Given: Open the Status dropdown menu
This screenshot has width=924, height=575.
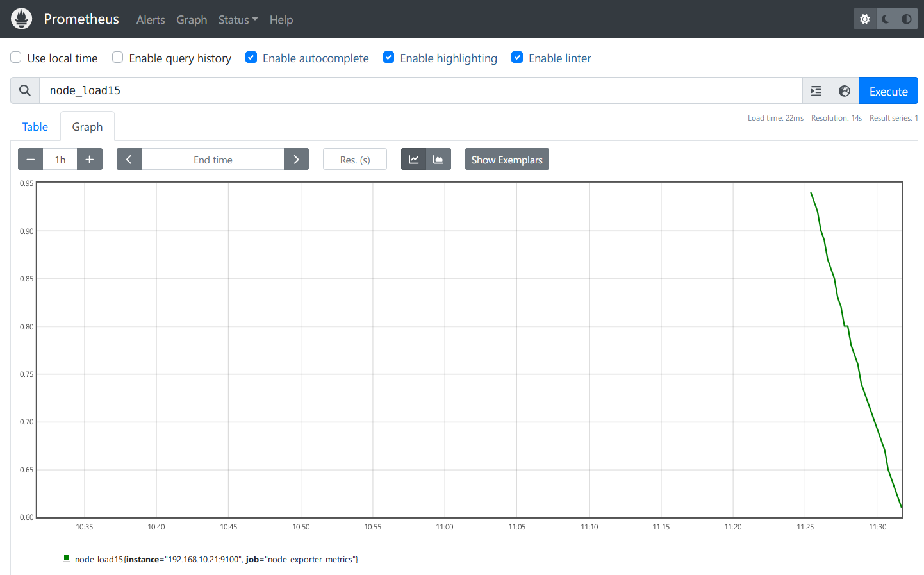Looking at the screenshot, I should click(238, 20).
